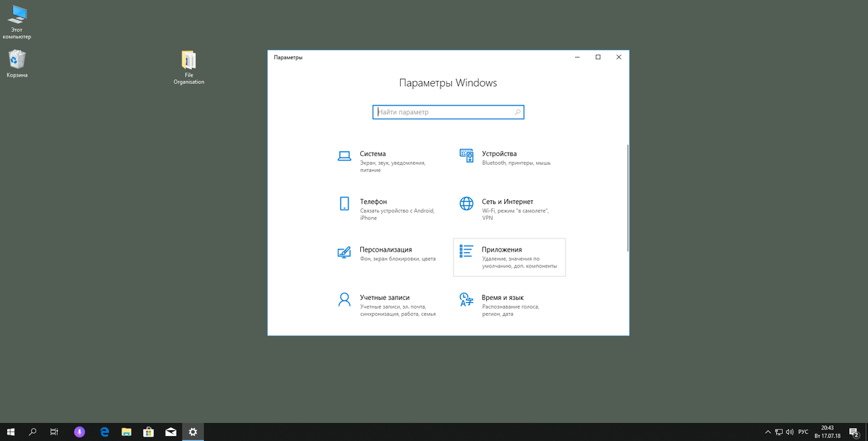Open the Время и язык title
Image resolution: width=868 pixels, height=441 pixels.
coord(503,297)
